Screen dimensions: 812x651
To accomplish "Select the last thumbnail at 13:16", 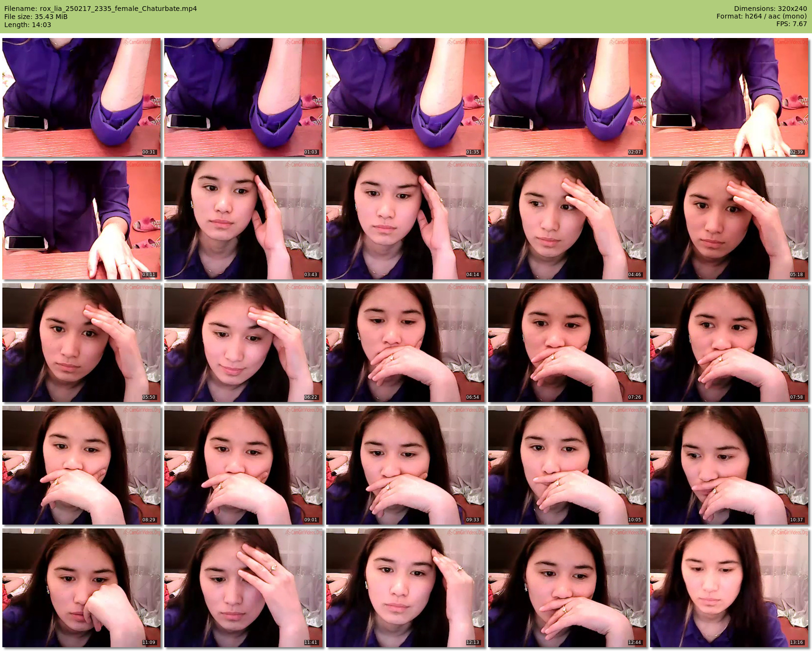I will click(729, 588).
